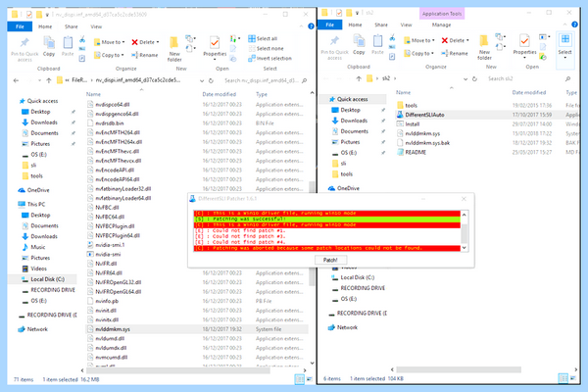This screenshot has height=392, width=588.
Task: Click Delete in left window ribbon
Action: pyautogui.click(x=145, y=42)
